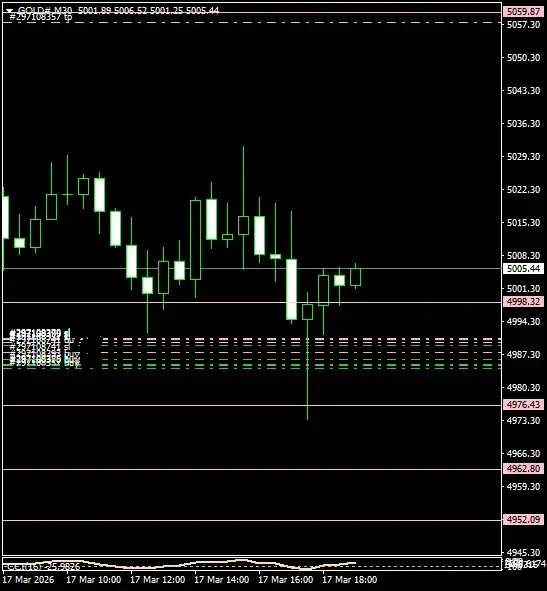
Task: Click the 16:30 candle's long lower wick
Action: point(308,369)
